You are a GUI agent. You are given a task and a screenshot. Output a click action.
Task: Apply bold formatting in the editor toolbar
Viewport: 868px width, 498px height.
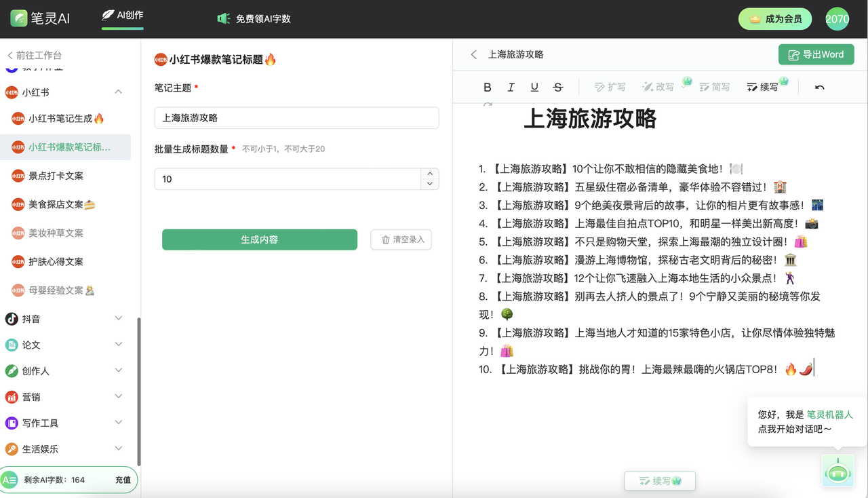(x=487, y=87)
